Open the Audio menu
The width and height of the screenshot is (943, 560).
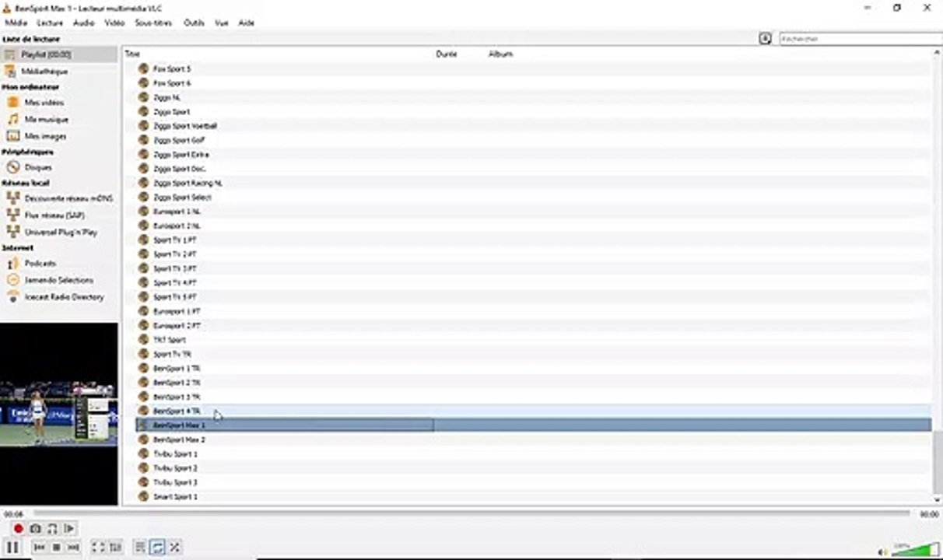point(83,23)
